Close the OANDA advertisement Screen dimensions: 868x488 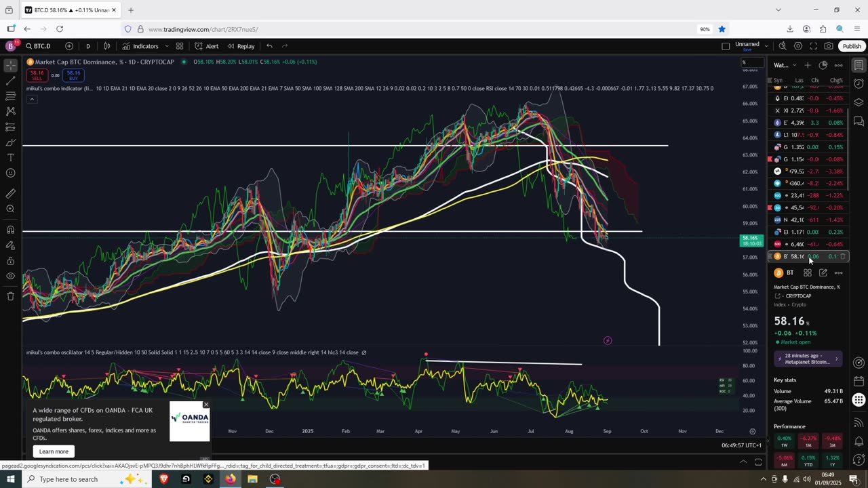206,405
